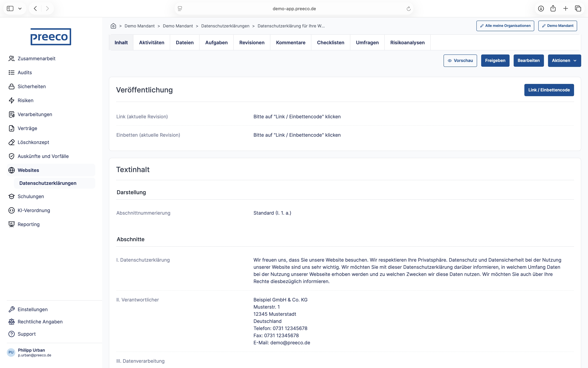Open Zusammenarbeit via its people icon
Screen dimensions: 588x368
[11, 58]
